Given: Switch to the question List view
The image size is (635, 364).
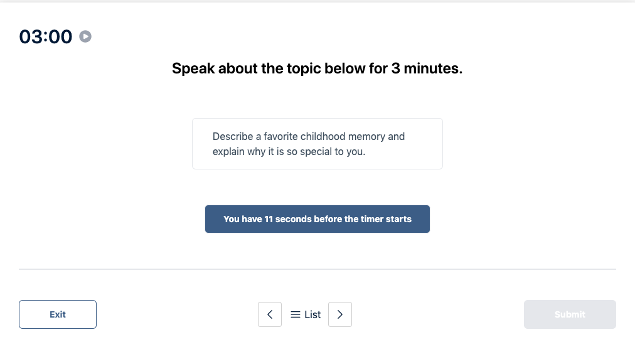Looking at the screenshot, I should coord(305,314).
